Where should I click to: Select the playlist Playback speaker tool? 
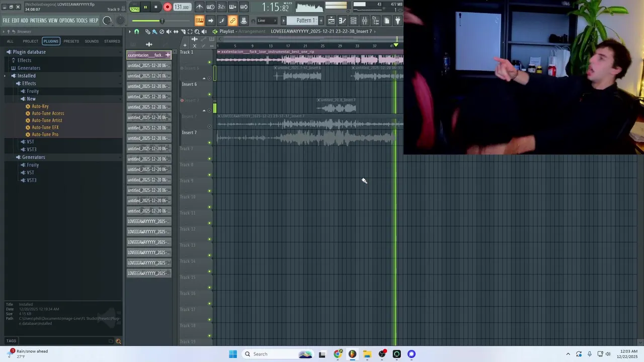pyautogui.click(x=204, y=32)
